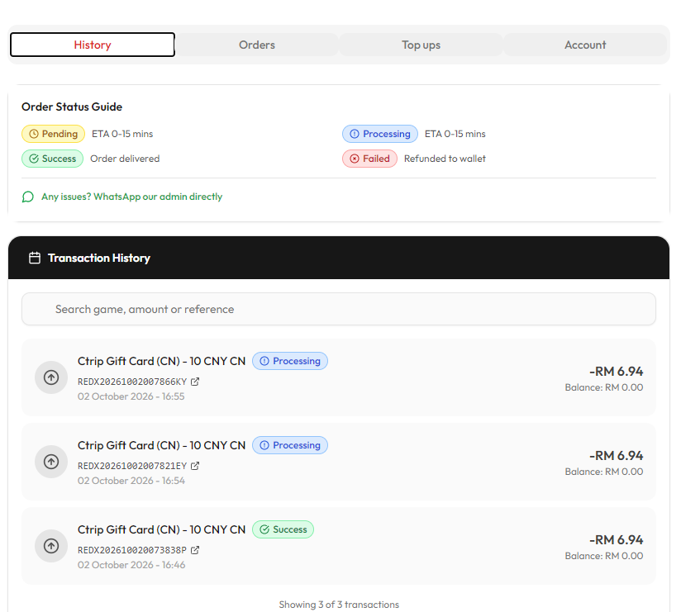Select the Ctrip Gift Card title dated 16:55

[x=162, y=361]
